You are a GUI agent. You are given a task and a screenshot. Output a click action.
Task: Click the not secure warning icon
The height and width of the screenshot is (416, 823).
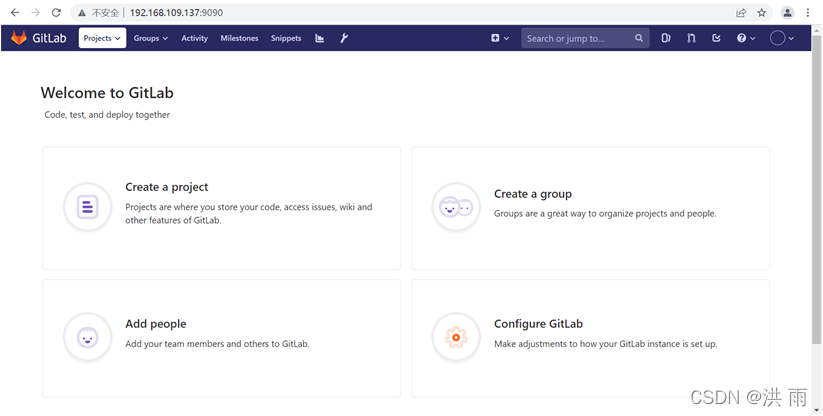pyautogui.click(x=82, y=13)
